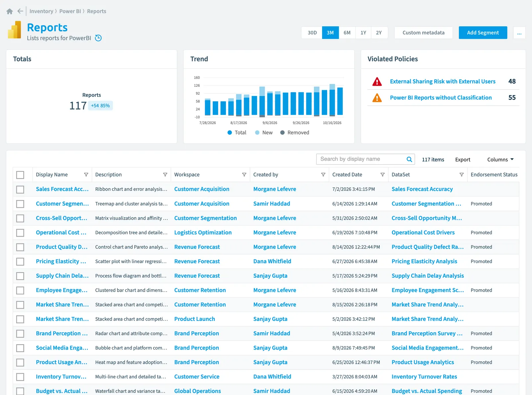Select the 2Y time range
Viewport: 532px width, 395px height.
pyautogui.click(x=379, y=33)
